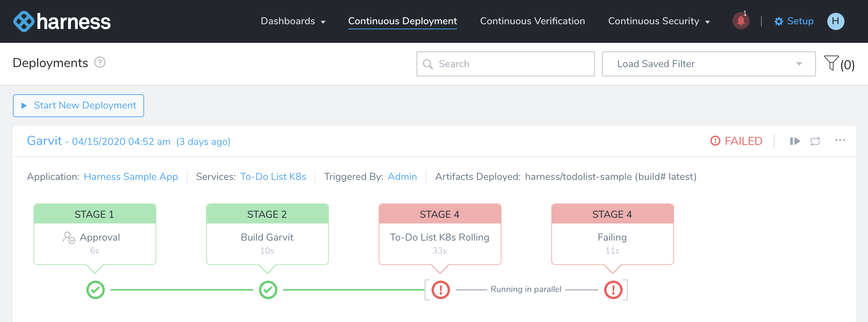Open the Load Saved Filter dropdown
This screenshot has height=322, width=868.
pyautogui.click(x=709, y=64)
